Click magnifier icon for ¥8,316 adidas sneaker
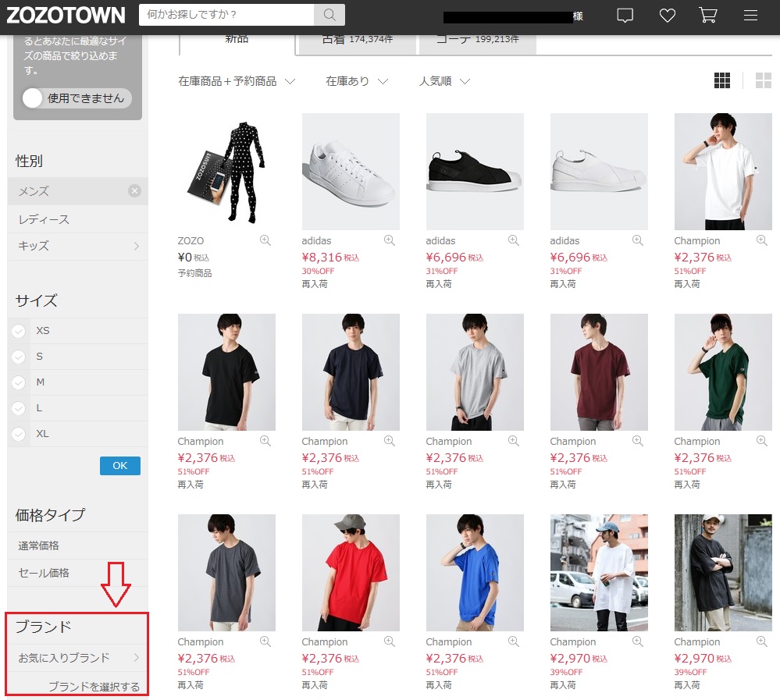The height and width of the screenshot is (700, 780). pyautogui.click(x=390, y=240)
